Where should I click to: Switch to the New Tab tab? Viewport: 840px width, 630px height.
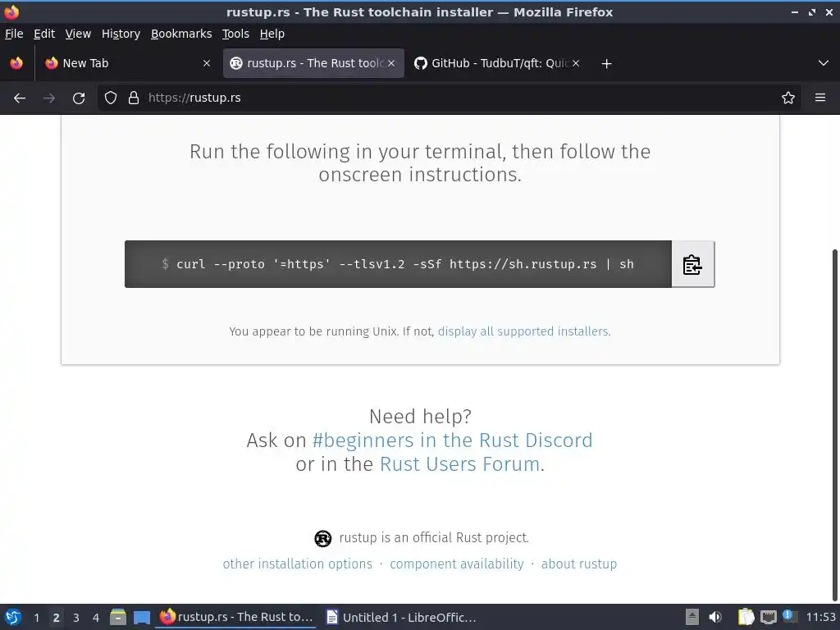click(x=129, y=63)
